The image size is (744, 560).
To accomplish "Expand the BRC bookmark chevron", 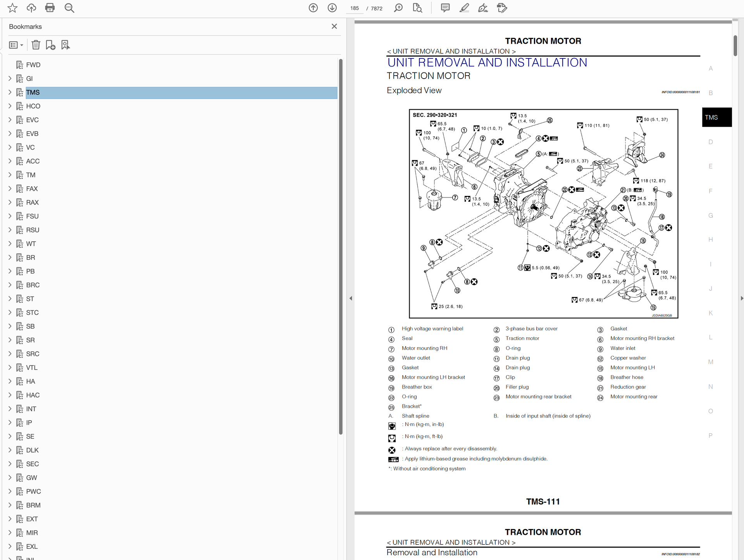I will [10, 285].
